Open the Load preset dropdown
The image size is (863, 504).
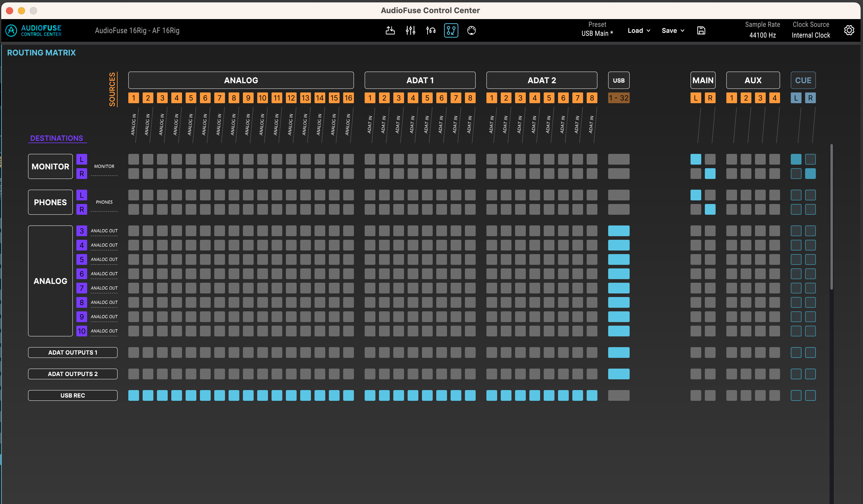pos(639,30)
